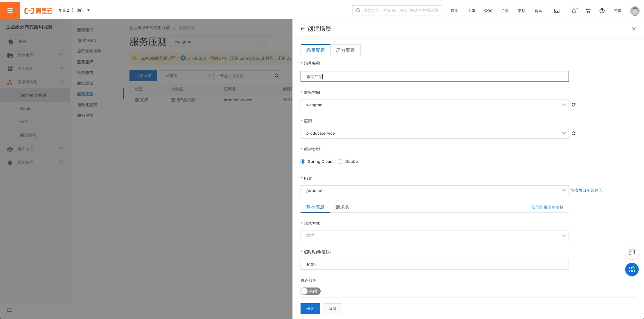Click the search icon in top search bar

[x=358, y=10]
